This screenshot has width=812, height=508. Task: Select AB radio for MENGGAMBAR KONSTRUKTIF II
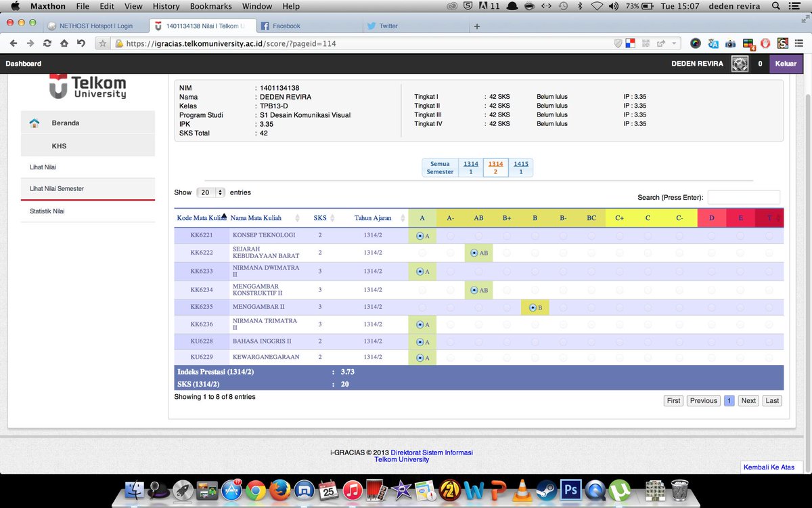point(476,290)
